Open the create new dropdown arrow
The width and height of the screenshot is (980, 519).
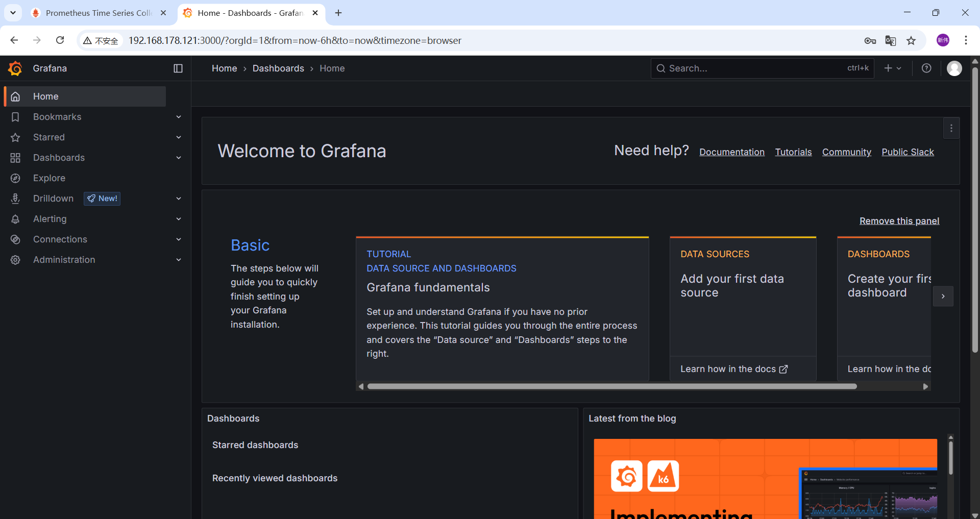click(899, 68)
